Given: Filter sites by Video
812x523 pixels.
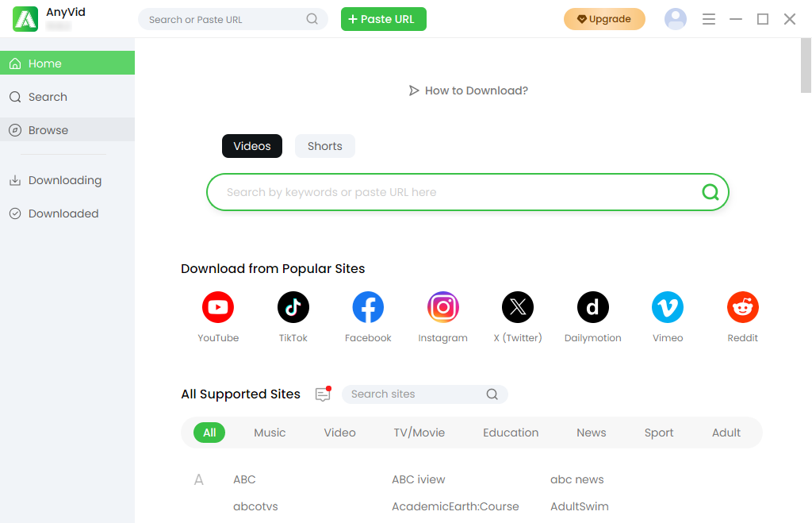Looking at the screenshot, I should tap(339, 433).
